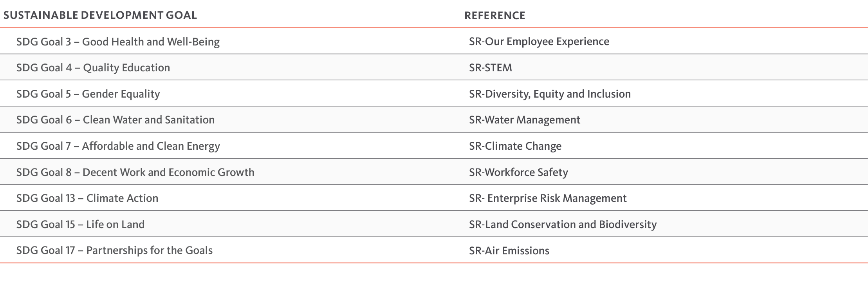
Task: Select the SR-STEM reference
Action: pos(491,68)
